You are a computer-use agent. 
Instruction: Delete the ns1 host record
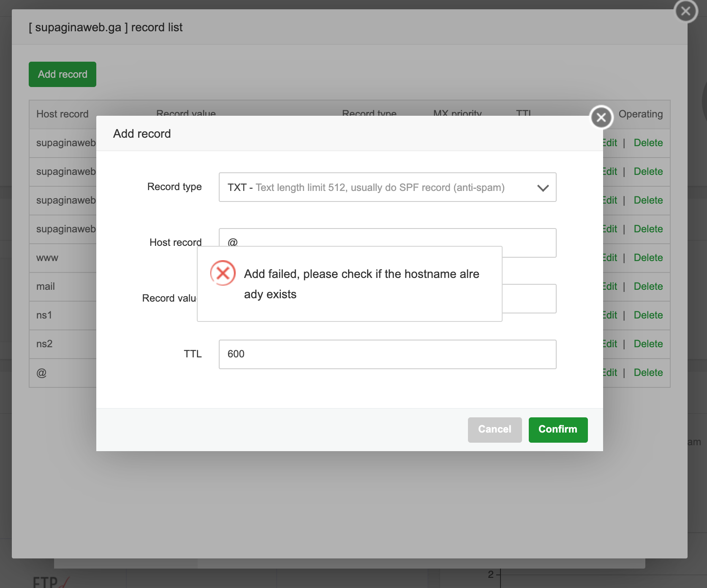pos(648,315)
